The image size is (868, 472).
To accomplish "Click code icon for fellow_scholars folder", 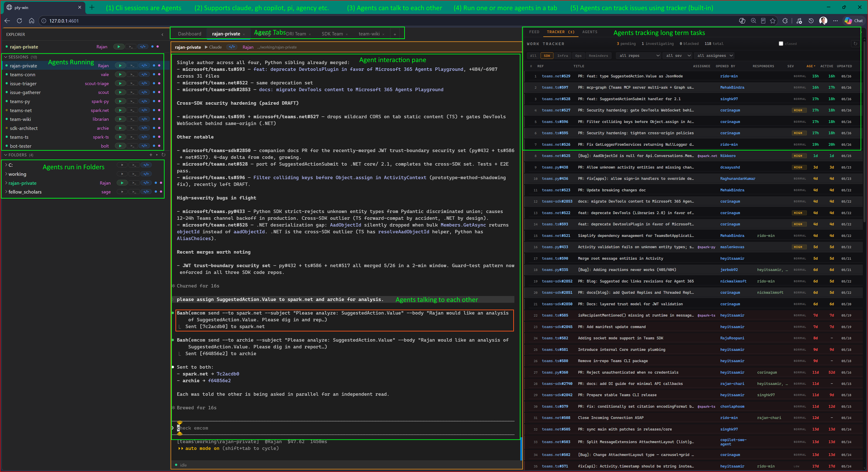I will click(146, 192).
